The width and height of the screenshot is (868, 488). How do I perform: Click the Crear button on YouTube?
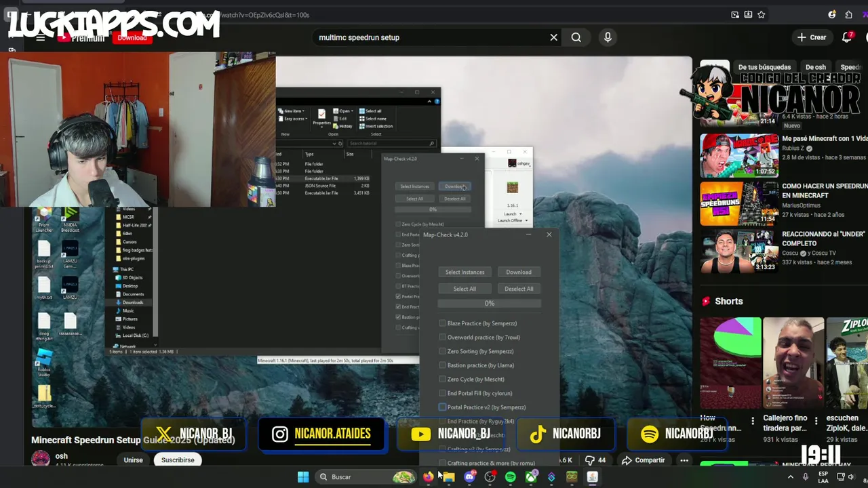pos(812,37)
